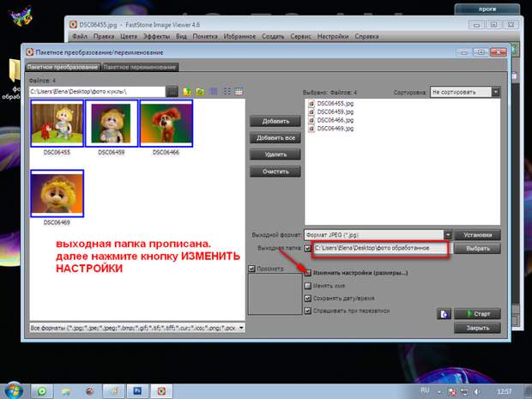The height and width of the screenshot is (399, 532).
Task: Open the Пометка menu in FastStone window
Action: [x=205, y=36]
